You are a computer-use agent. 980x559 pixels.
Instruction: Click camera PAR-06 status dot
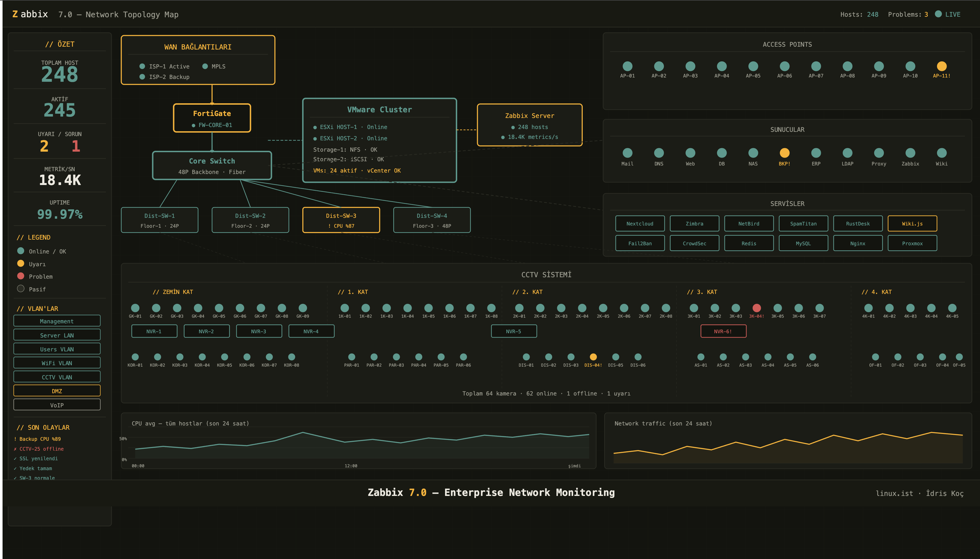(463, 357)
